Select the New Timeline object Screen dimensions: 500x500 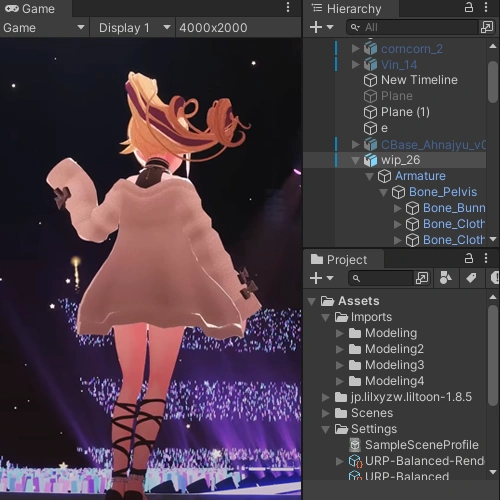tap(419, 80)
